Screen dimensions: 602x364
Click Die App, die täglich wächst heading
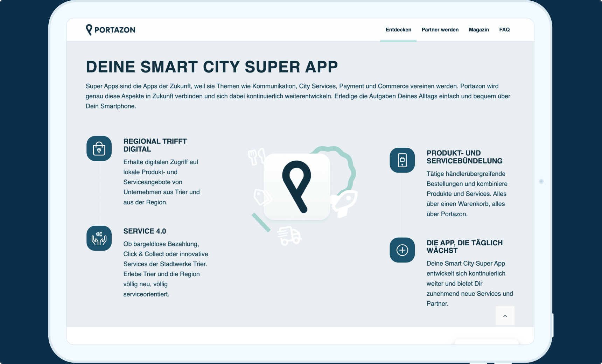[464, 247]
